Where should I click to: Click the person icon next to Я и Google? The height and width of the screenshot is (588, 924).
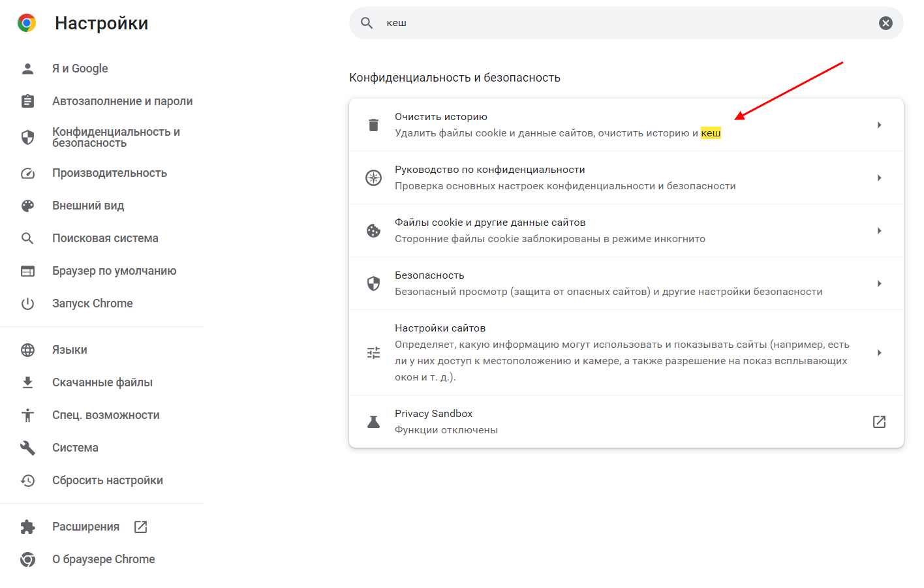pyautogui.click(x=27, y=68)
